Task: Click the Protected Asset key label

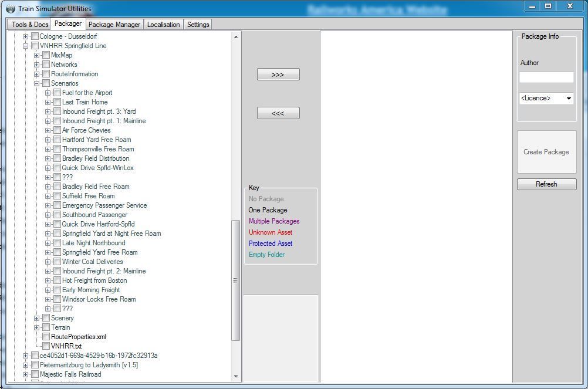Action: 271,243
